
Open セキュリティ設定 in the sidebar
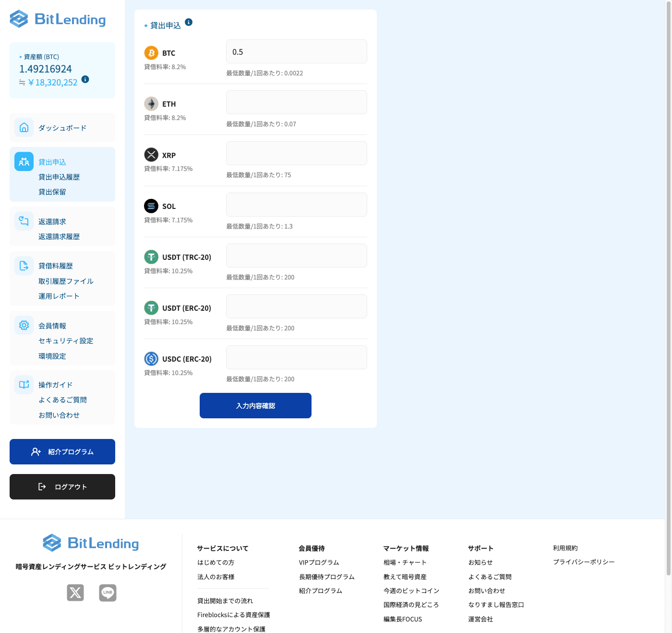click(66, 341)
